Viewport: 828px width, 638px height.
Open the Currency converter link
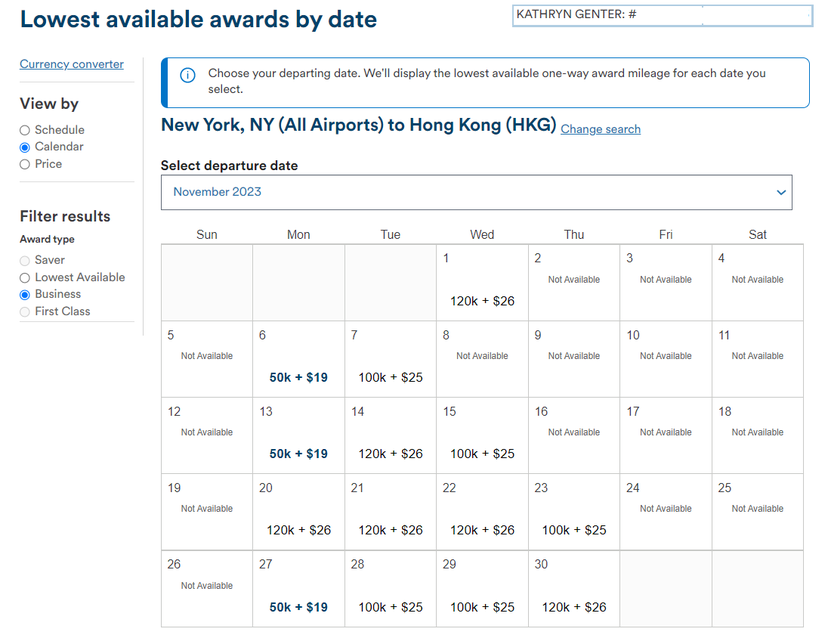[x=72, y=64]
